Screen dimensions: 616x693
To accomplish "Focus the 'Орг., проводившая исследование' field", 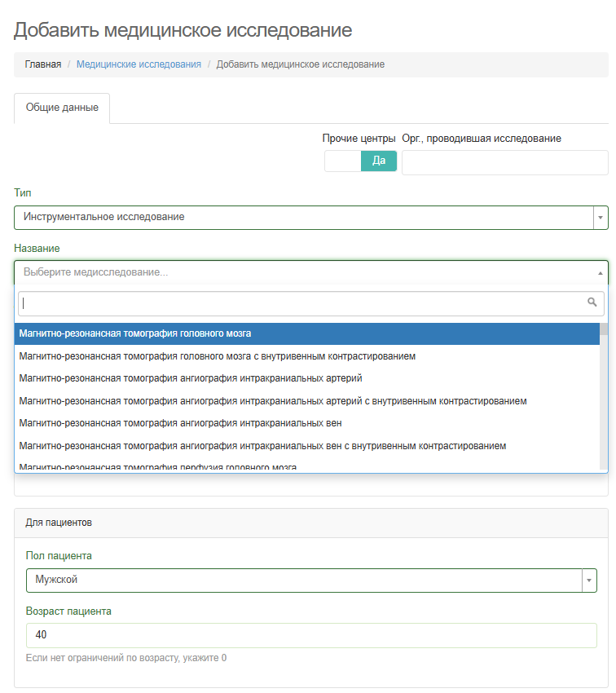I will 504,162.
